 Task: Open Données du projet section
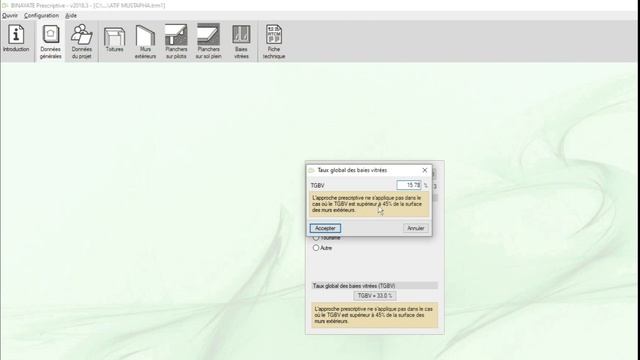tap(81, 41)
